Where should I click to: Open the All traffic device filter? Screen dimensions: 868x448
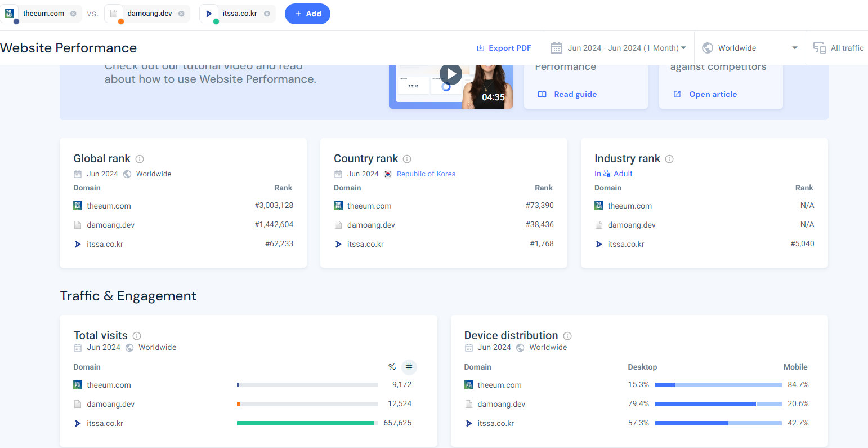click(839, 48)
